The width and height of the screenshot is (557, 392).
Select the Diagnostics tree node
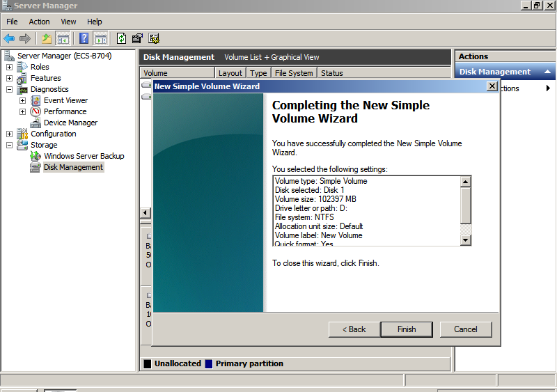pos(49,89)
